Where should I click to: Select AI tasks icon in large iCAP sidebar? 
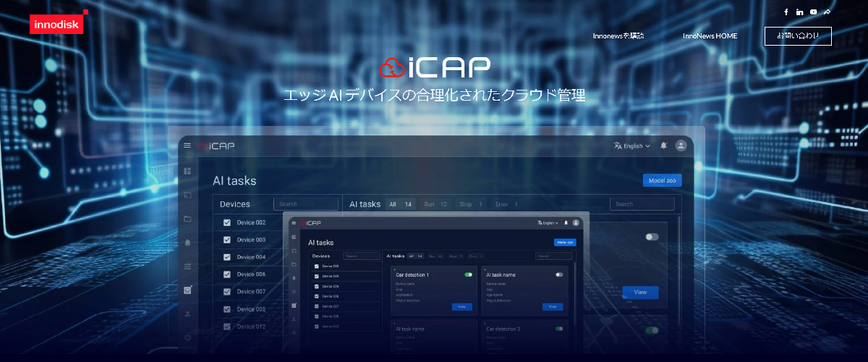(188, 290)
